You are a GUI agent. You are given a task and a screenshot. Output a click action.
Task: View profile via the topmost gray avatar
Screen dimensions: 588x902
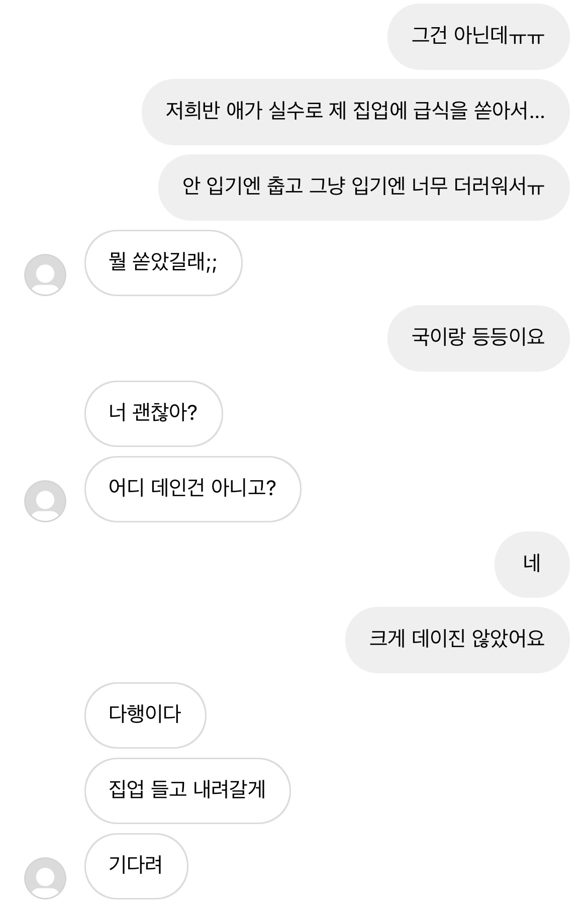(45, 275)
